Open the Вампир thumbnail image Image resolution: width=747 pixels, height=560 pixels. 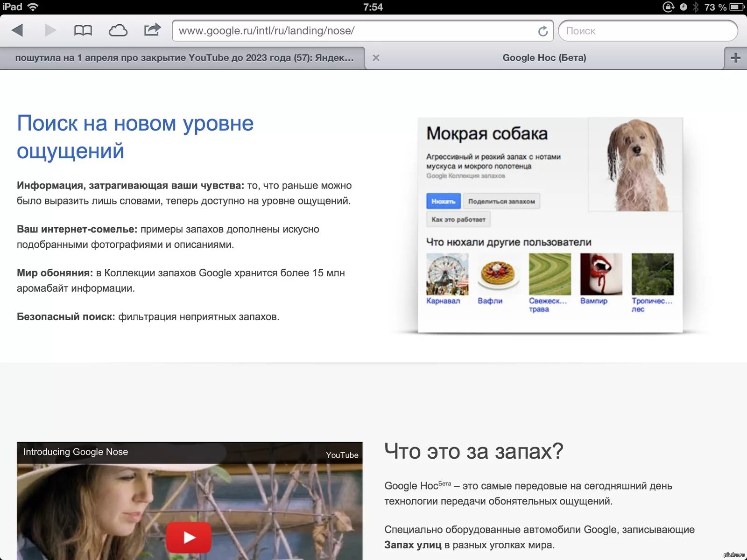coord(601,274)
